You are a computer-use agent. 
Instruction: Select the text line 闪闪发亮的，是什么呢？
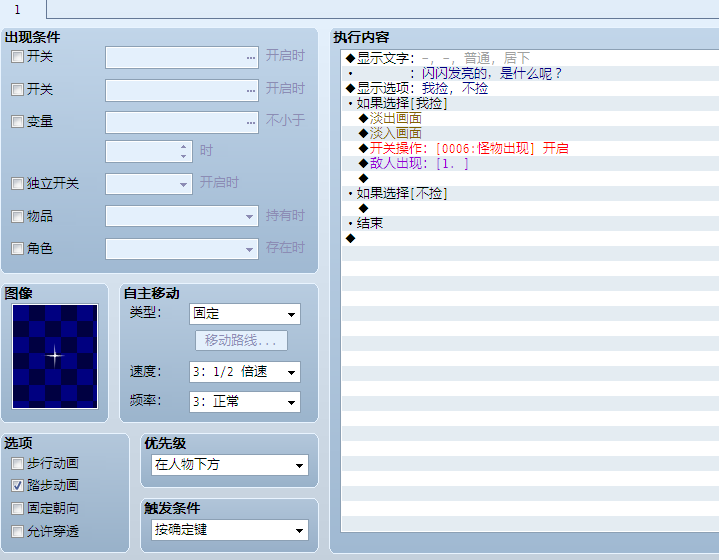click(x=531, y=73)
